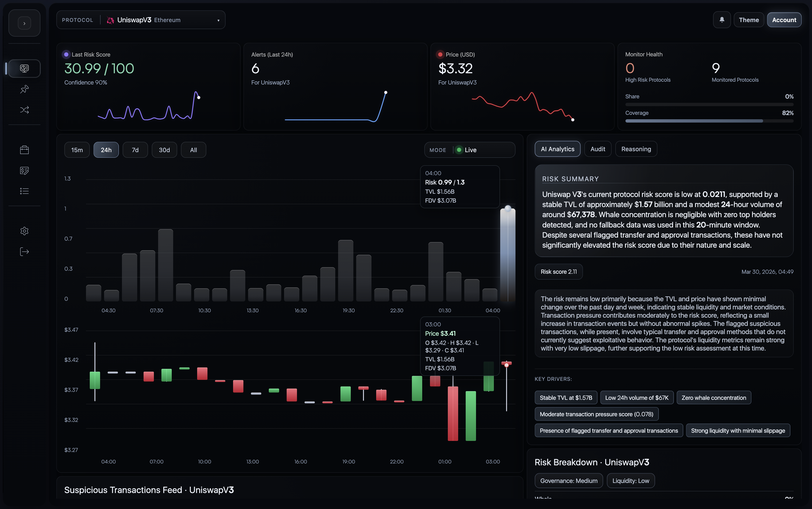Click the tall 07:30 risk bar
The width and height of the screenshot is (812, 509).
[x=165, y=265]
